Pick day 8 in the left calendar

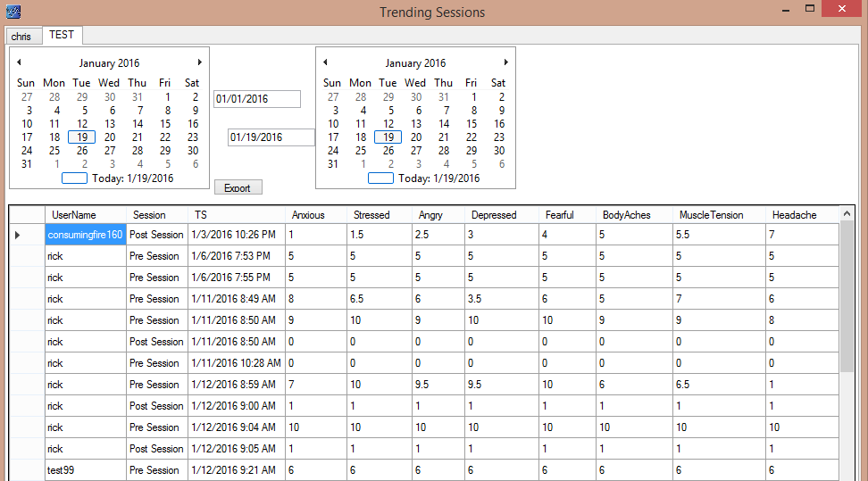[x=168, y=110]
